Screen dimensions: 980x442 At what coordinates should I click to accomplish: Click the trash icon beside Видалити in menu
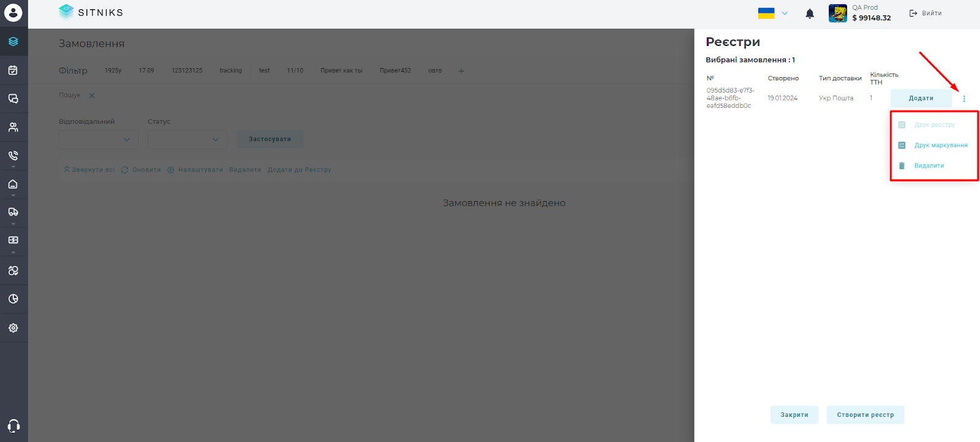902,166
